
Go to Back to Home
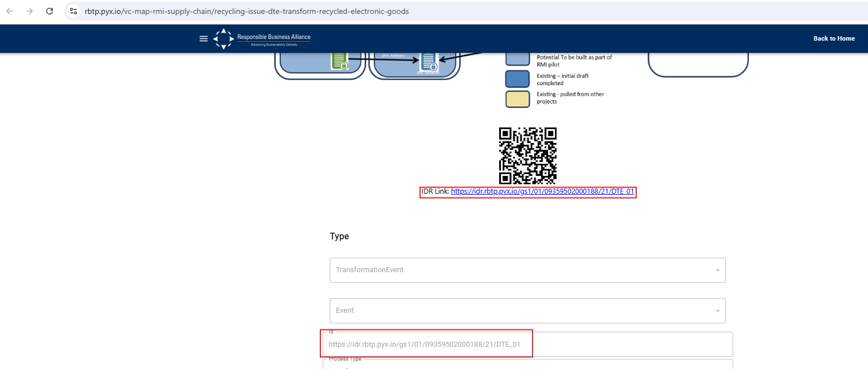tap(834, 38)
